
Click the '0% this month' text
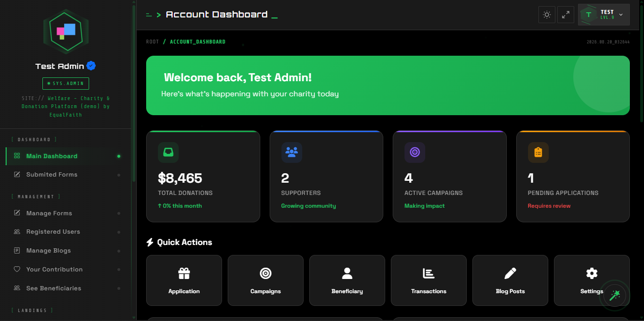pyautogui.click(x=180, y=206)
